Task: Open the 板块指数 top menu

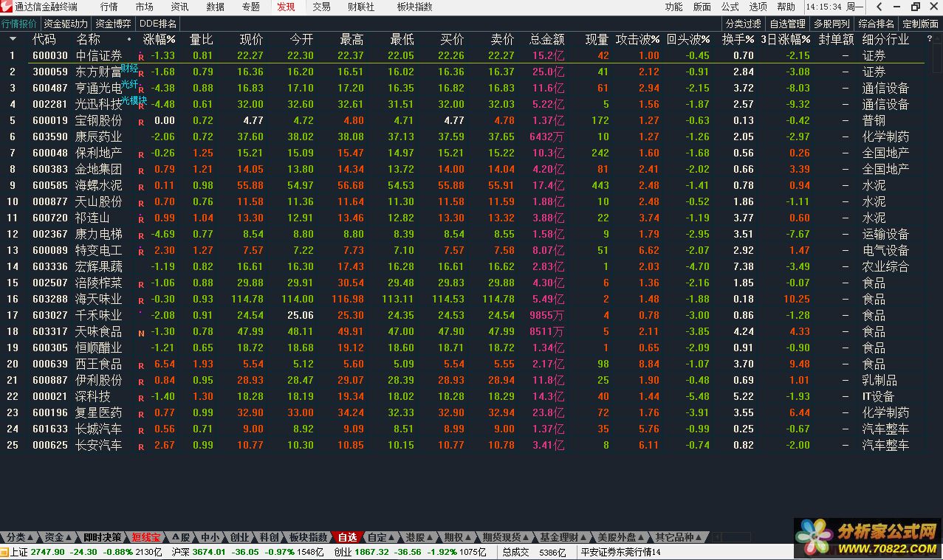Action: pyautogui.click(x=414, y=7)
